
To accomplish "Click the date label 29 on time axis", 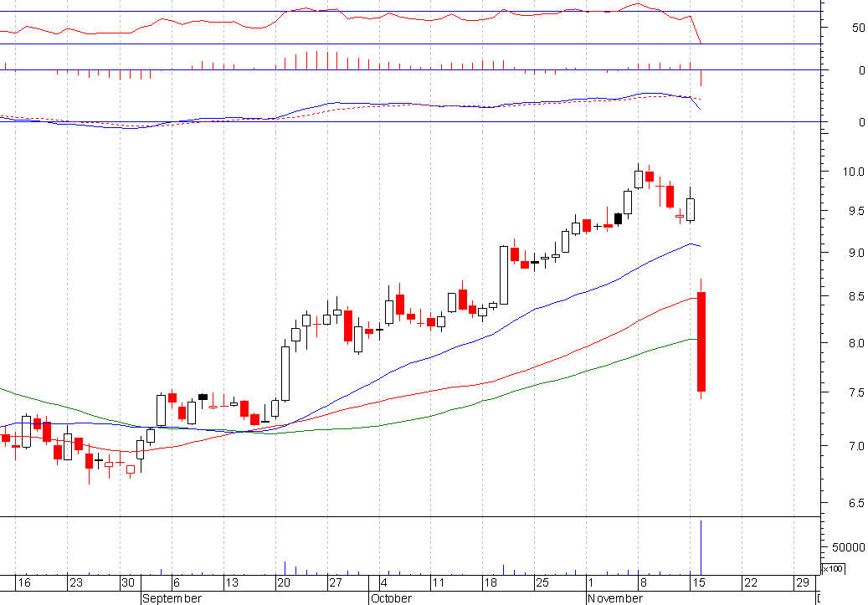I will point(803,582).
